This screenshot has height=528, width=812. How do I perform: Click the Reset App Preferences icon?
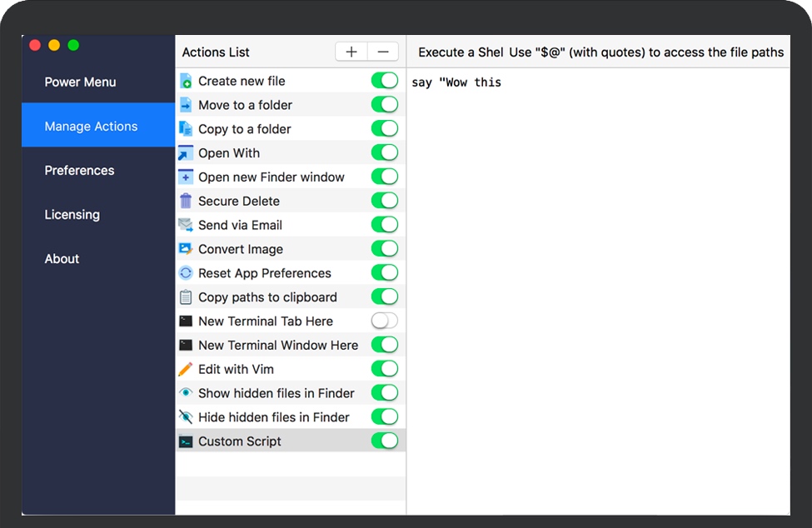[x=187, y=273]
